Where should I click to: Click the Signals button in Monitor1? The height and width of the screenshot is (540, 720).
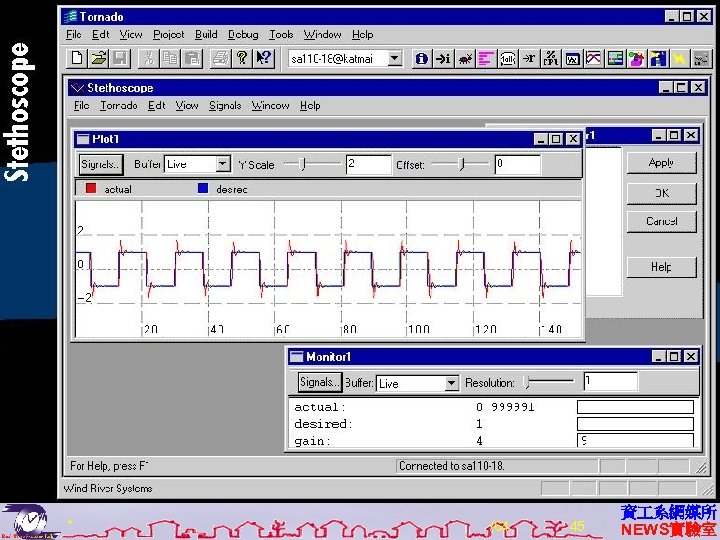click(x=320, y=382)
